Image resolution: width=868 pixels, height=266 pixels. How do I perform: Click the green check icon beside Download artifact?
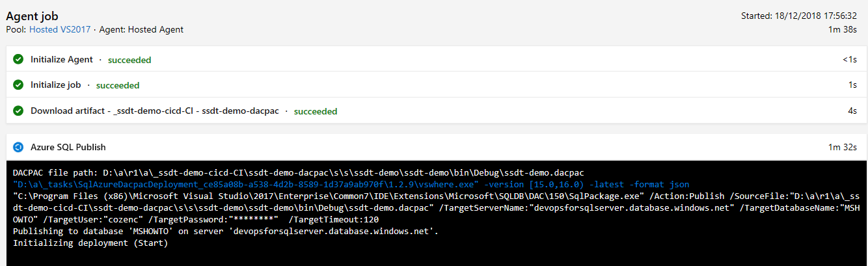(18, 111)
